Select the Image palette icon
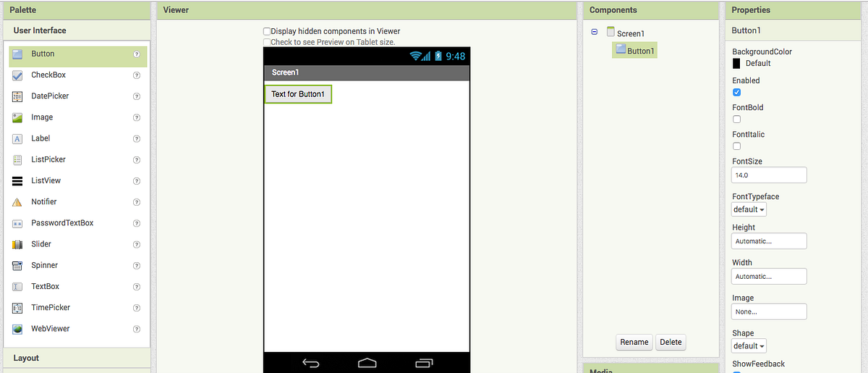This screenshot has width=868, height=373. 17,117
